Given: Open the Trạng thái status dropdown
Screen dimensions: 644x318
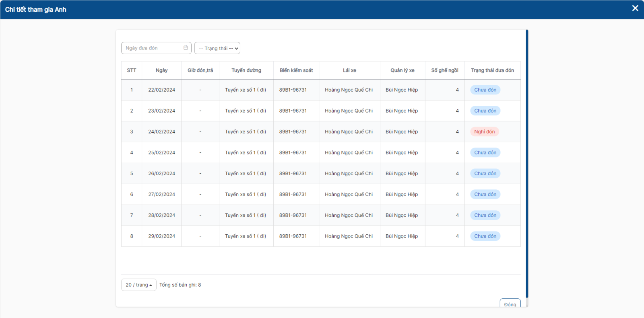Looking at the screenshot, I should coord(217,48).
